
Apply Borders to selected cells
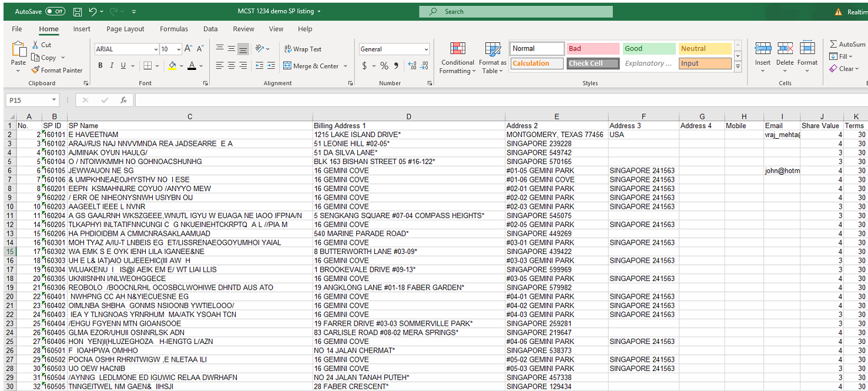[x=148, y=66]
